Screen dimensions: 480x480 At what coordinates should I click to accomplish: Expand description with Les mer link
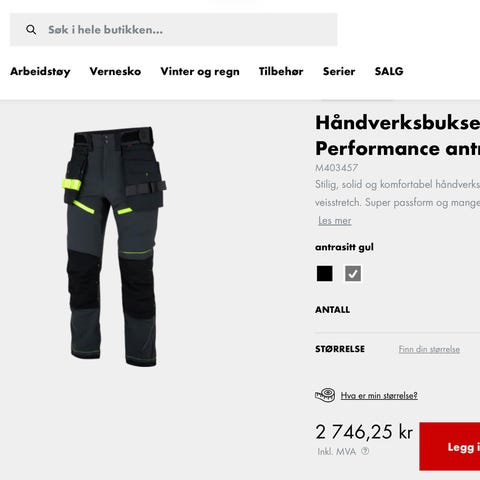[335, 220]
